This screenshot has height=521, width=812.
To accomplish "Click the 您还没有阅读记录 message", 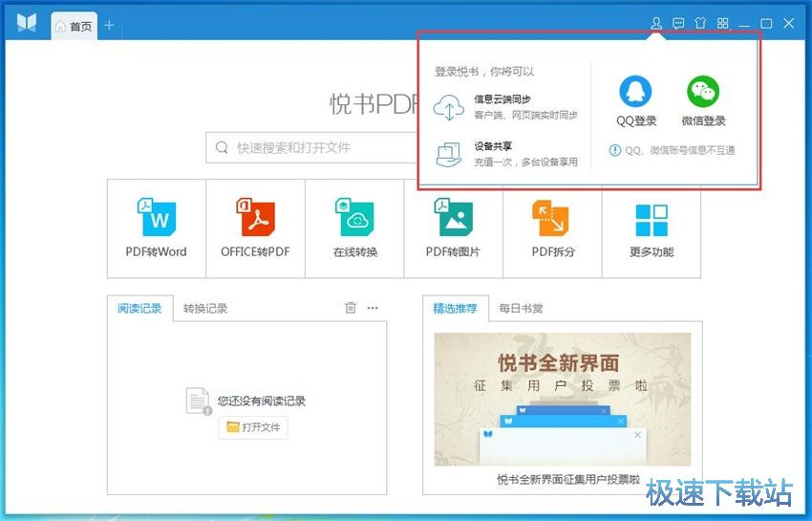I will (262, 401).
